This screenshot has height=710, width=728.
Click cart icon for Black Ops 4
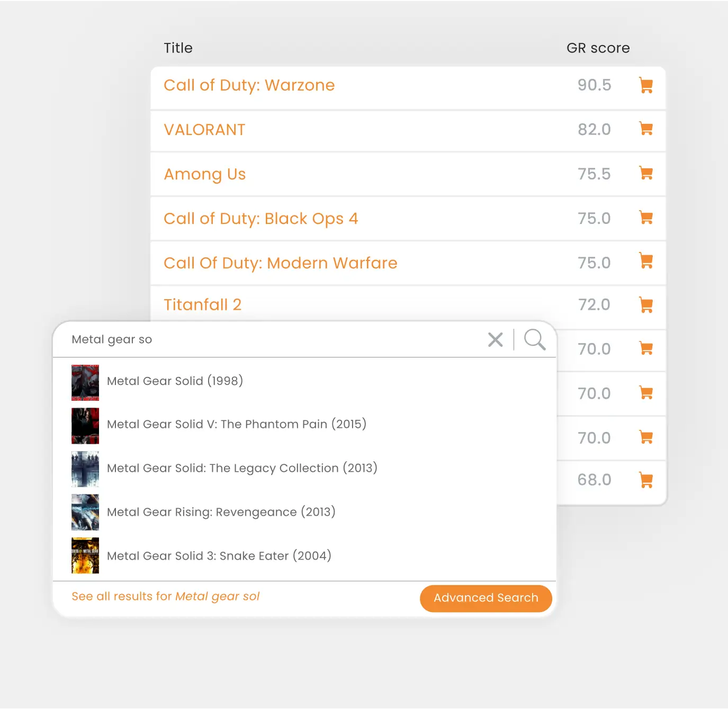point(646,218)
